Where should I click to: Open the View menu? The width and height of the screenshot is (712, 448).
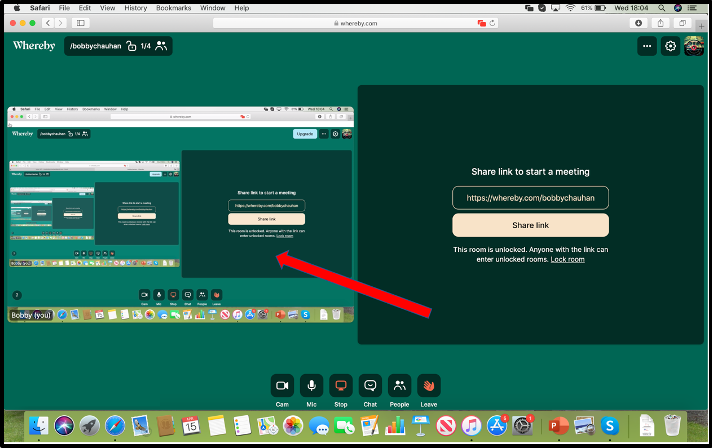click(x=108, y=8)
